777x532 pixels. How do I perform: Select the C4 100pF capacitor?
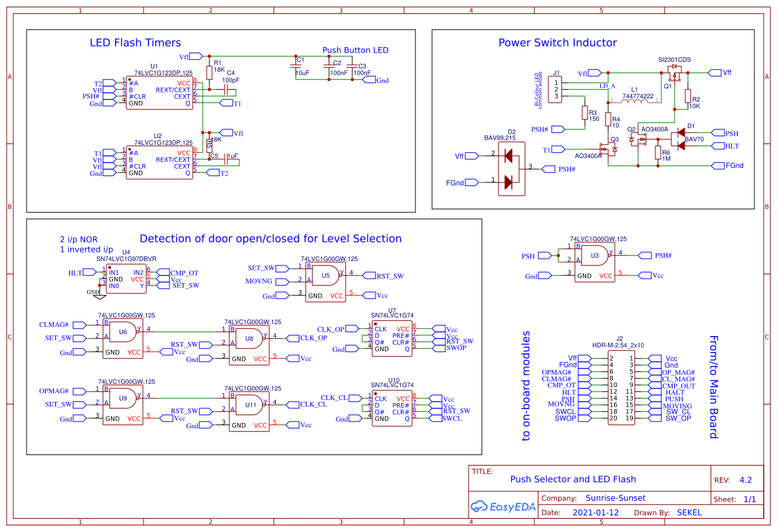(227, 90)
